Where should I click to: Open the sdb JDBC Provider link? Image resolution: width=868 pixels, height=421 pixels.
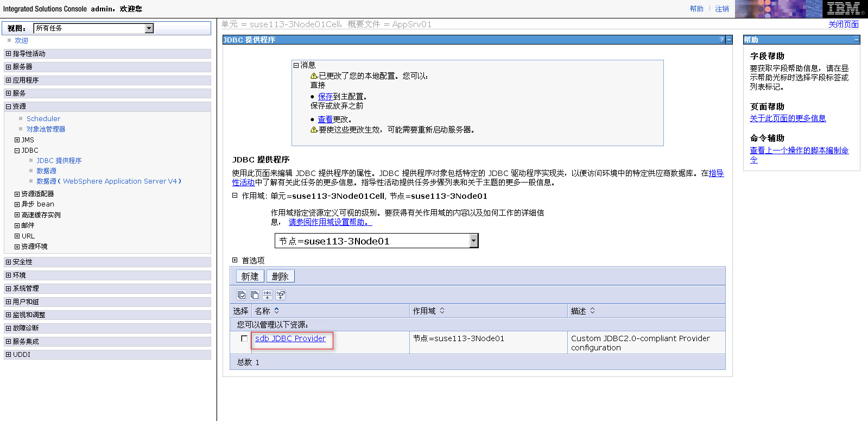pos(290,338)
